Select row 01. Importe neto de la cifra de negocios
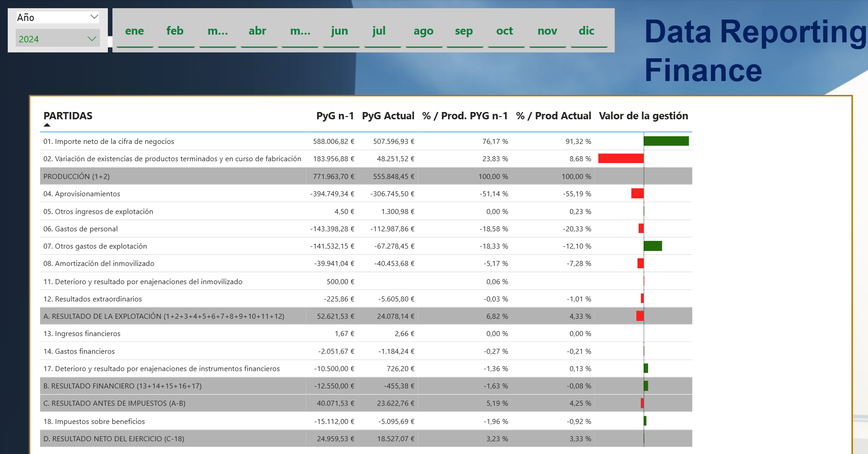This screenshot has width=868, height=454. pyautogui.click(x=366, y=141)
